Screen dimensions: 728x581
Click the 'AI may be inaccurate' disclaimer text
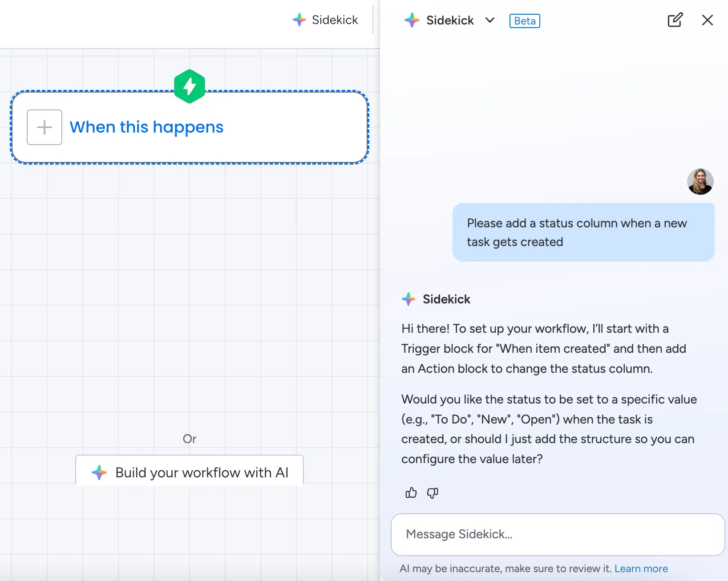pos(506,569)
